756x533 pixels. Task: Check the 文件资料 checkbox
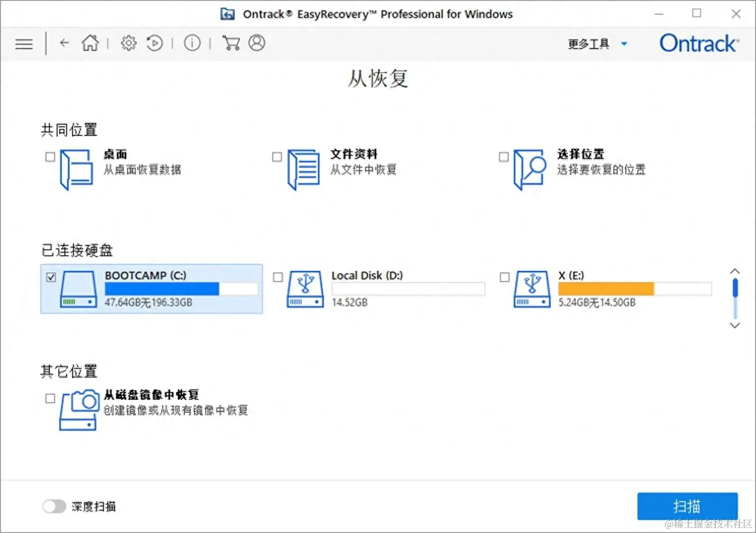(x=277, y=157)
